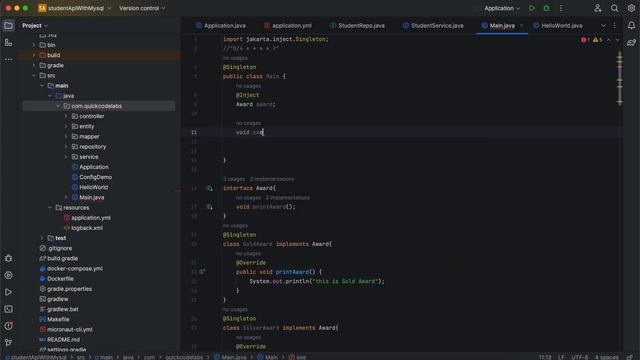Select README.md in project tree
Image resolution: width=640 pixels, height=360 pixels.
click(x=63, y=340)
